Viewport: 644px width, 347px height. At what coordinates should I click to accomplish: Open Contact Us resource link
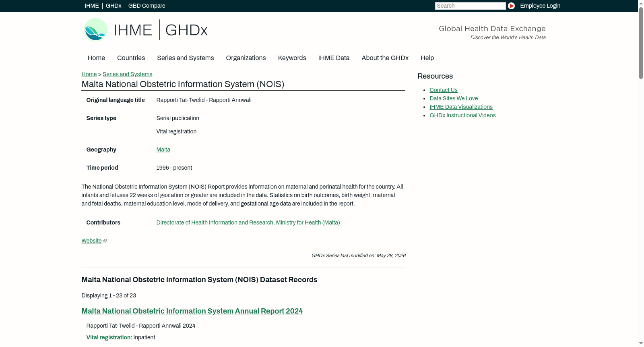(444, 90)
